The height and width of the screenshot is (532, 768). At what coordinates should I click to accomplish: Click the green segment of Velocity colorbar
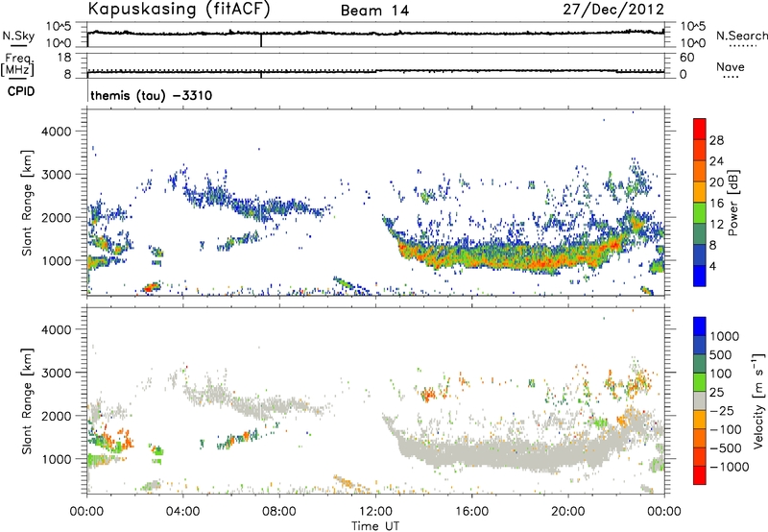[700, 382]
